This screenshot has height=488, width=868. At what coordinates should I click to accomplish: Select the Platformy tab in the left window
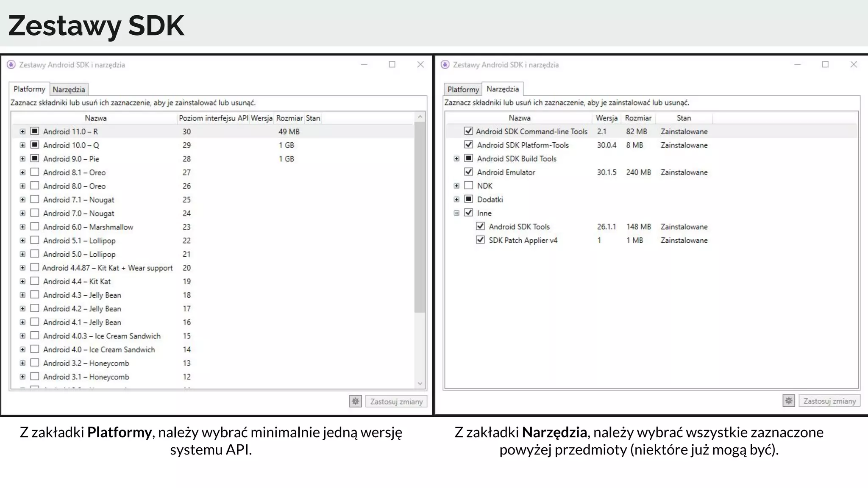point(29,89)
